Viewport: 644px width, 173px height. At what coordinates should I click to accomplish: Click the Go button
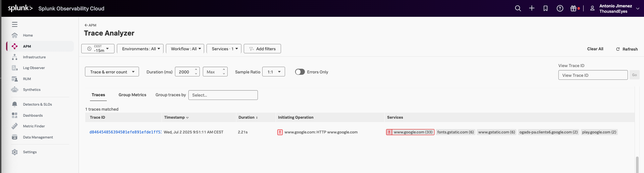coord(634,75)
